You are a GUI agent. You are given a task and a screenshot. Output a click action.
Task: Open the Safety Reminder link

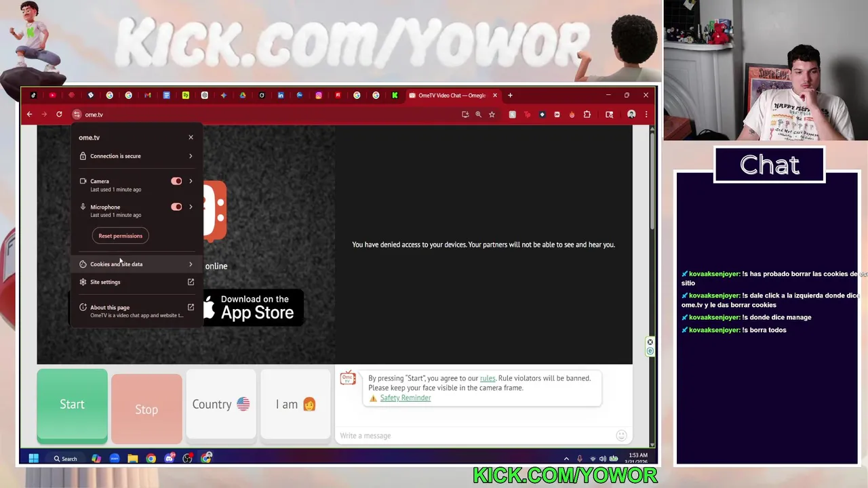pos(406,398)
